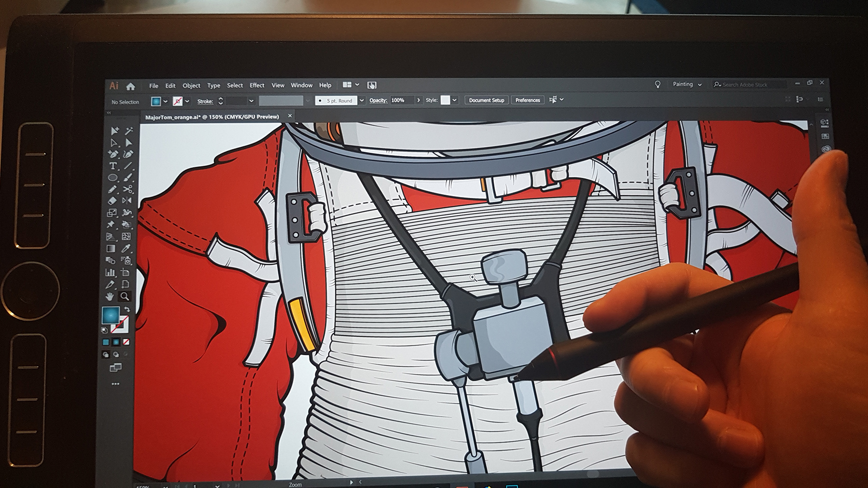
Task: Select MajorTom_orange.ai document tab
Action: tap(212, 117)
